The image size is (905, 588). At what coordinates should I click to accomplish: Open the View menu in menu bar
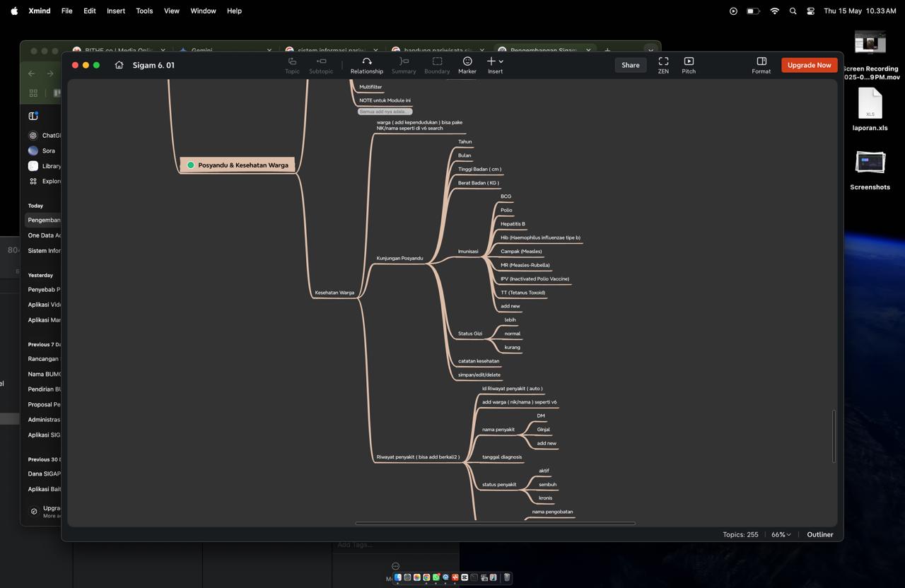(172, 11)
